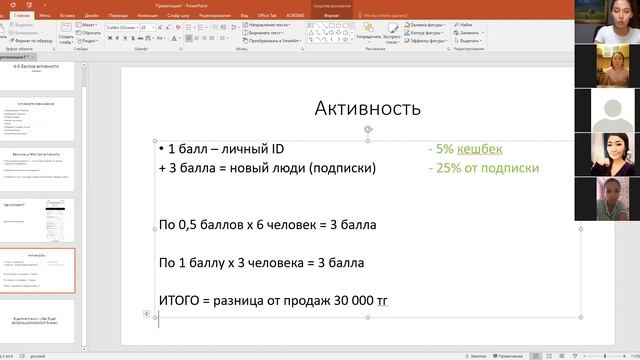This screenshot has width=640, height=360.
Task: Open Font group dialog launcher
Action: (x=181, y=49)
